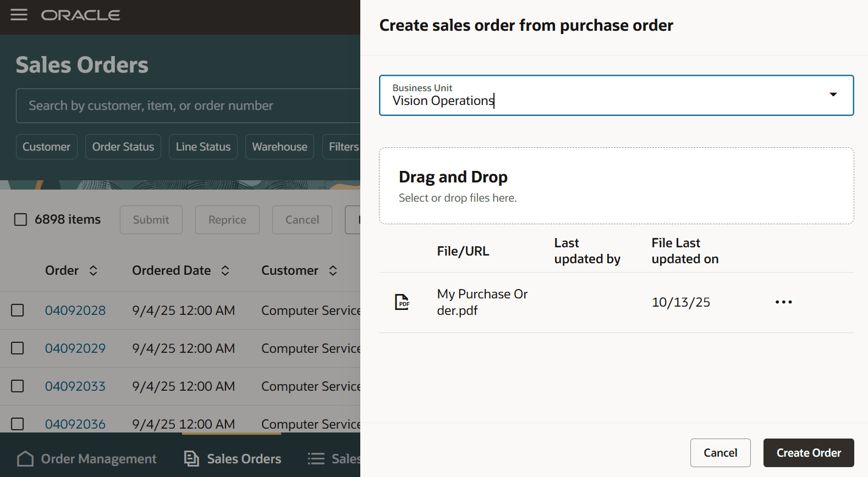Click the Create Order button
The width and height of the screenshot is (868, 477).
[x=808, y=453]
